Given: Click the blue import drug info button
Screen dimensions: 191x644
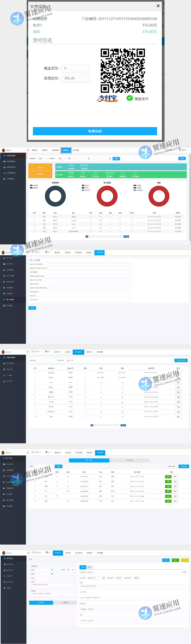Looking at the screenshot, I should pos(181,361).
